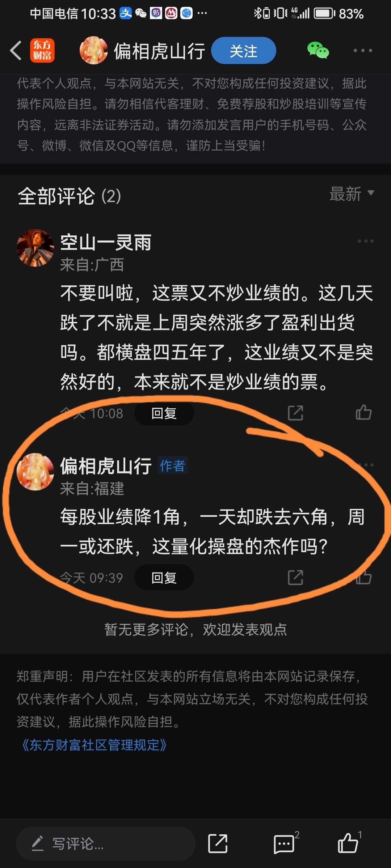
Task: Expand the 最新 sort dropdown
Action: point(352,194)
